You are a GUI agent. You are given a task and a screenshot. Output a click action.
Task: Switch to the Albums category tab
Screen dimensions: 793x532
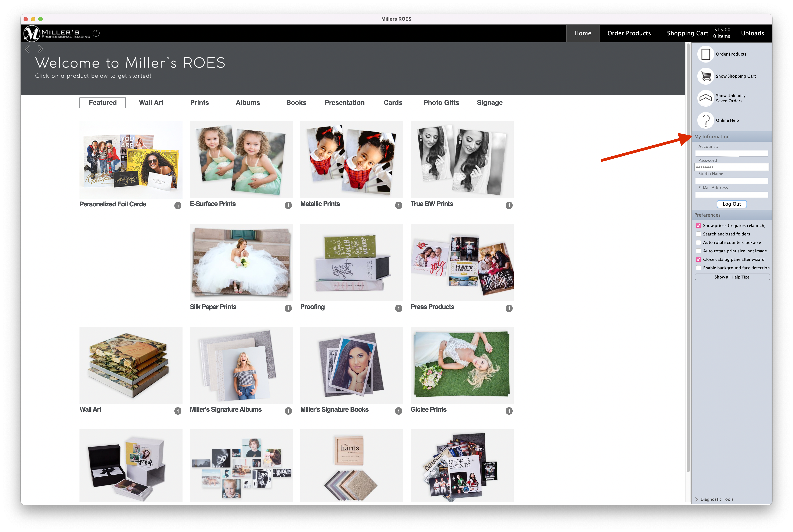click(248, 103)
